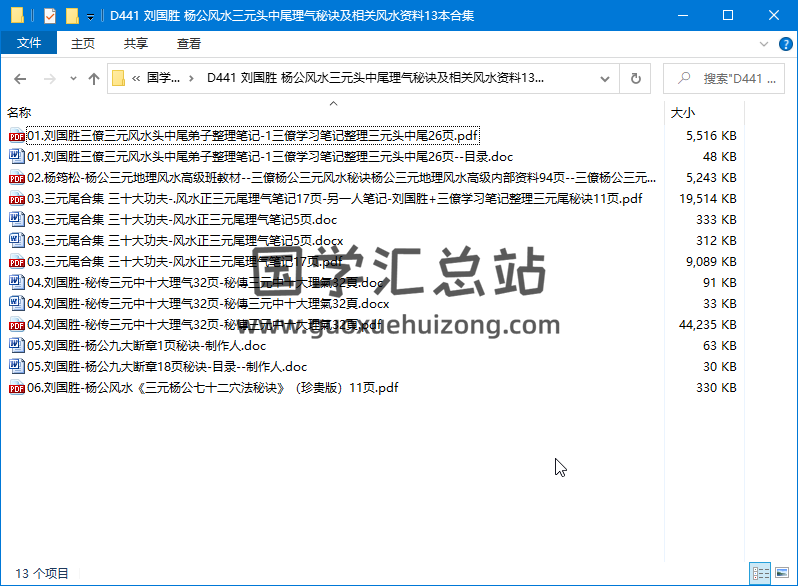The width and height of the screenshot is (798, 586).
Task: Click the Properties icon in the quick access toolbar
Action: coord(50,15)
